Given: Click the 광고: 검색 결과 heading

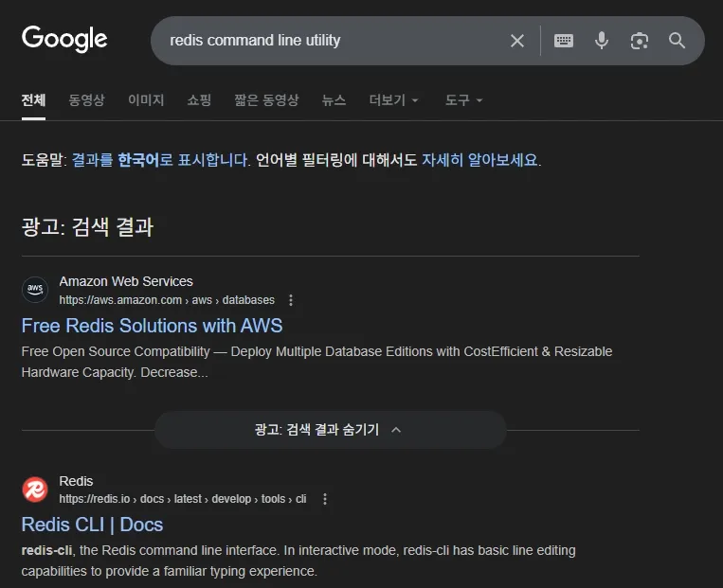Looking at the screenshot, I should click(x=87, y=227).
